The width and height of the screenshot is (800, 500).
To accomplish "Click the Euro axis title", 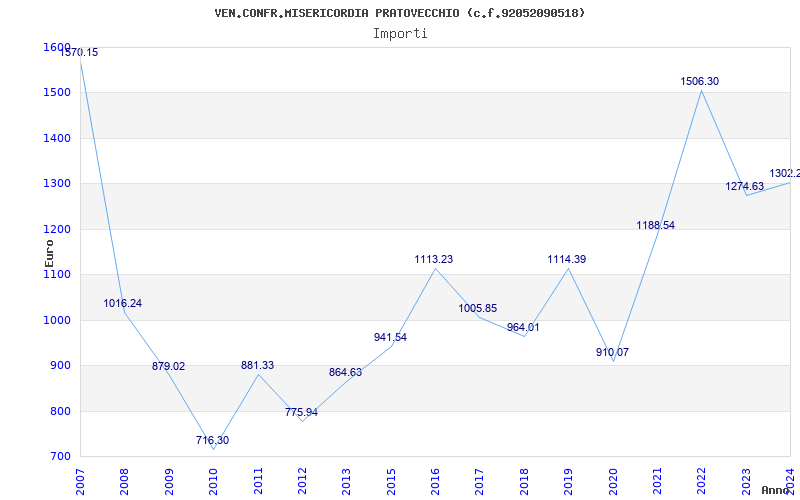I will [49, 253].
